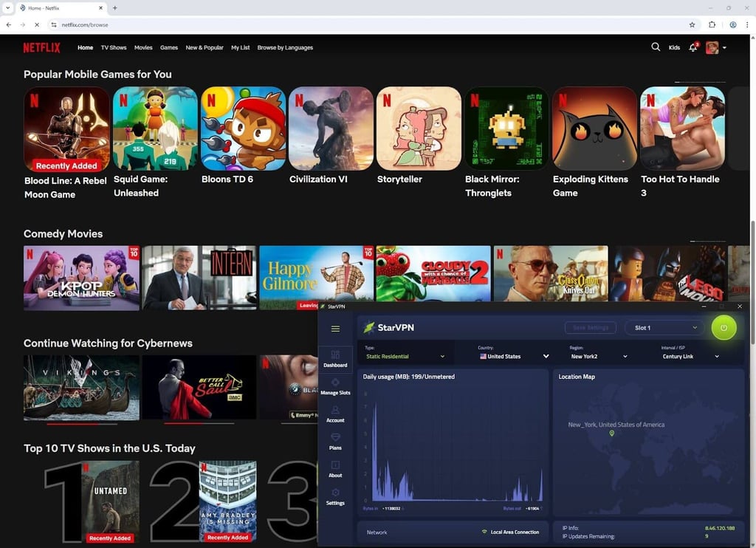Open Netflix notifications bell
Screen dimensions: 756x548
tap(693, 47)
